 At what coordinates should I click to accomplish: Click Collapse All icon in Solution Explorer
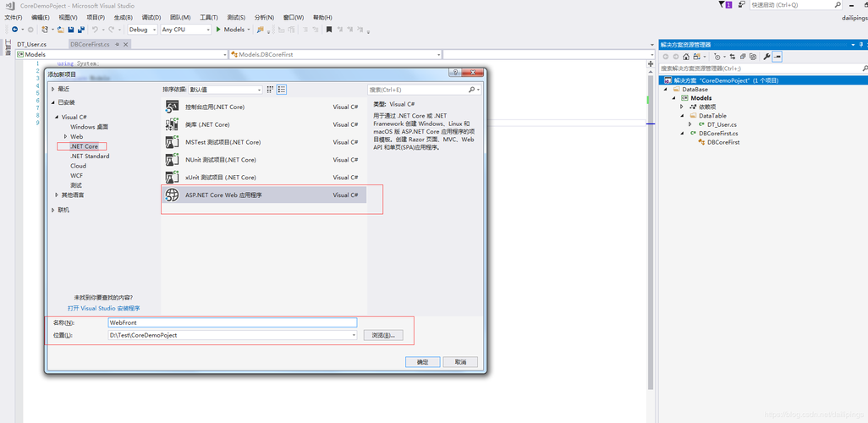click(x=743, y=57)
